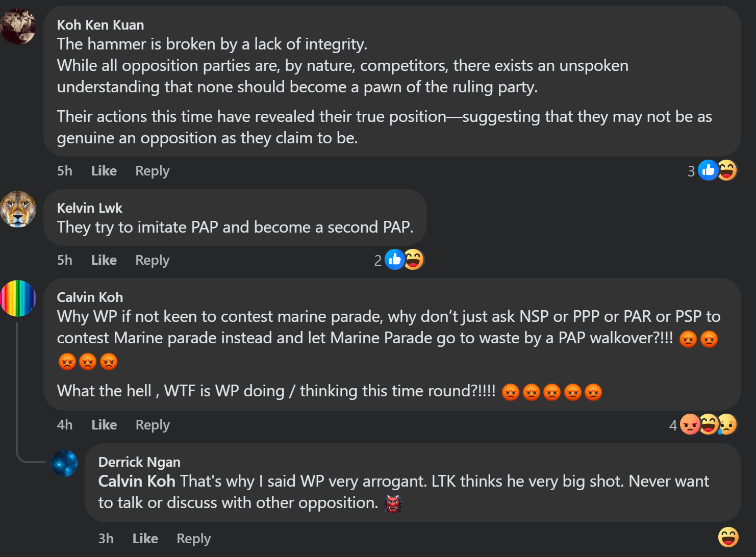Screen dimensions: 756x557
Task: Click Derrick Ngan's blue avatar
Action: (64, 463)
